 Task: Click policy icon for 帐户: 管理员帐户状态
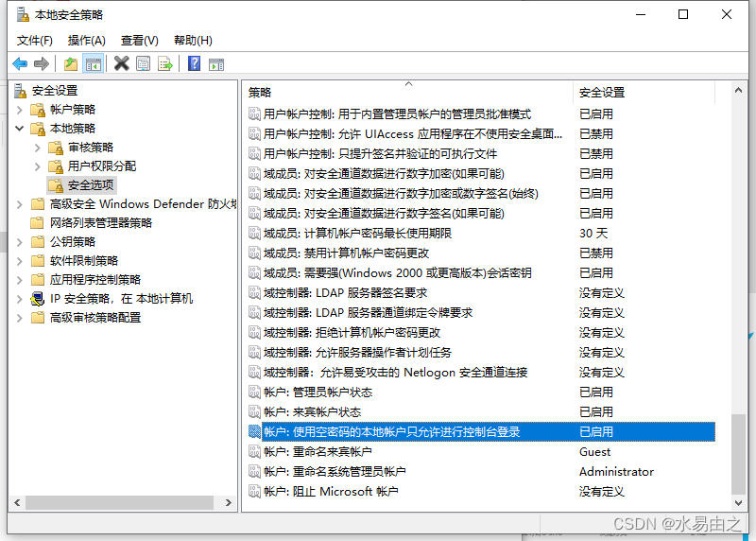click(x=254, y=392)
